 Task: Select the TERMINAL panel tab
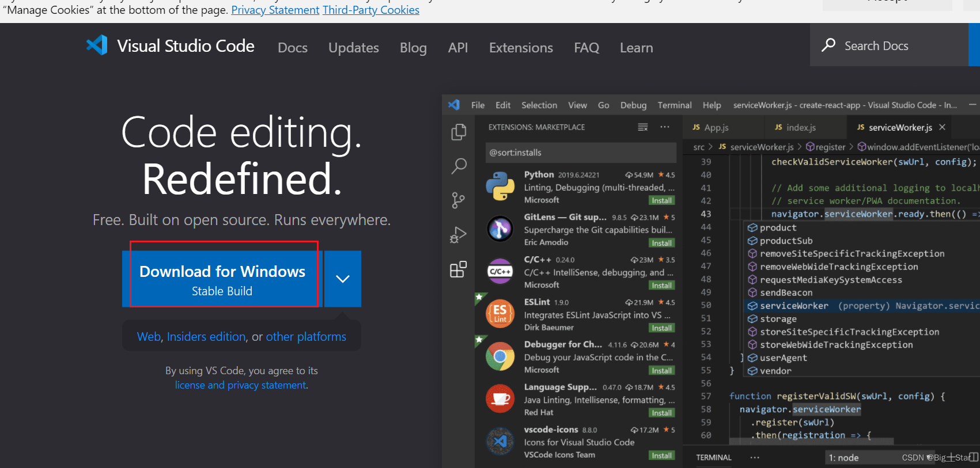[714, 458]
